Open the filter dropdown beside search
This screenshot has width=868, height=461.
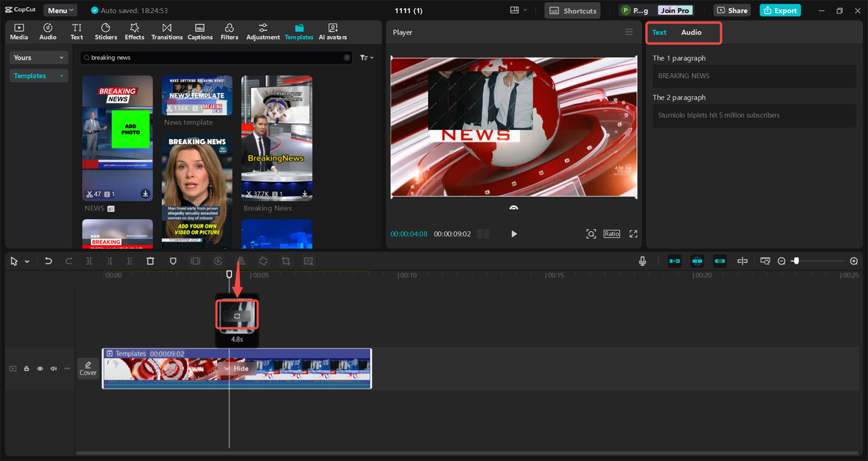pyautogui.click(x=366, y=58)
